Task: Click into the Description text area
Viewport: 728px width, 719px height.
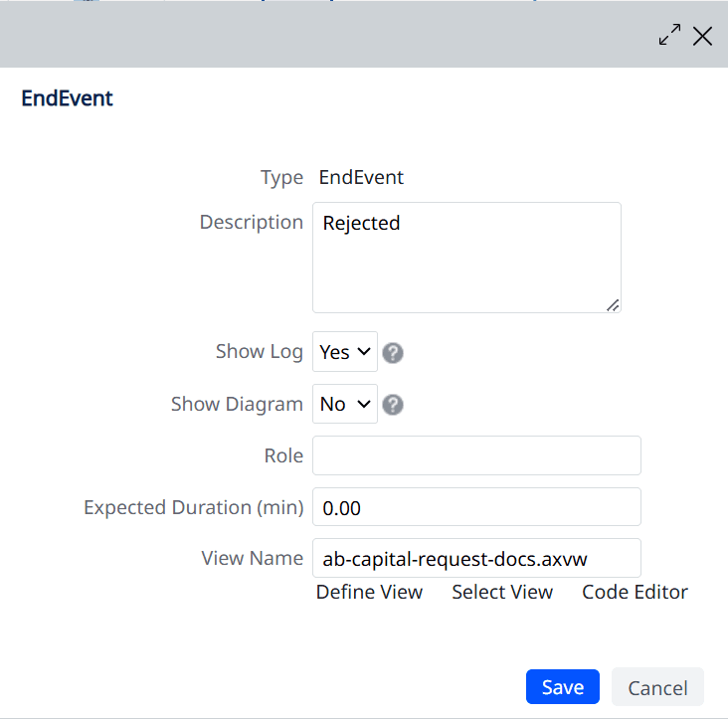Action: [x=466, y=258]
